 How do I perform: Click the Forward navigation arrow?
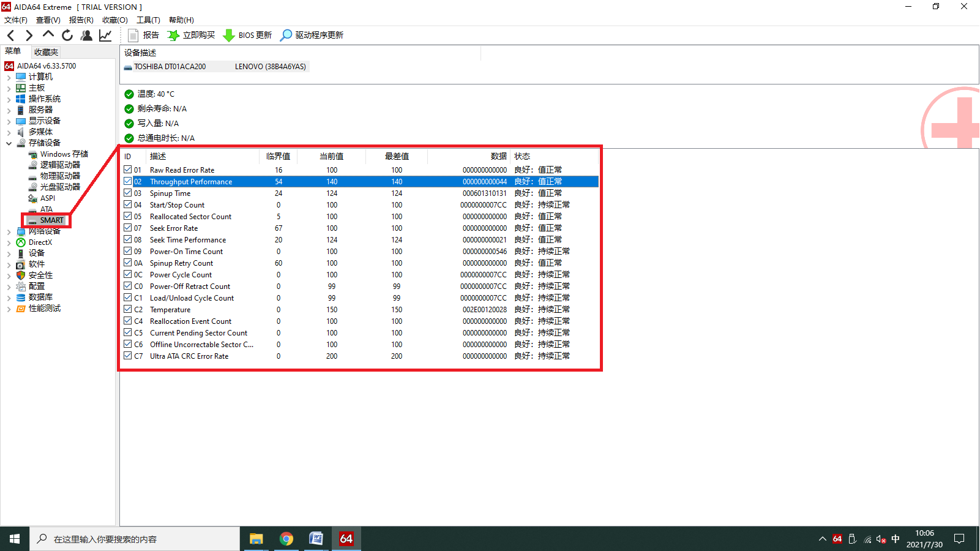coord(29,36)
